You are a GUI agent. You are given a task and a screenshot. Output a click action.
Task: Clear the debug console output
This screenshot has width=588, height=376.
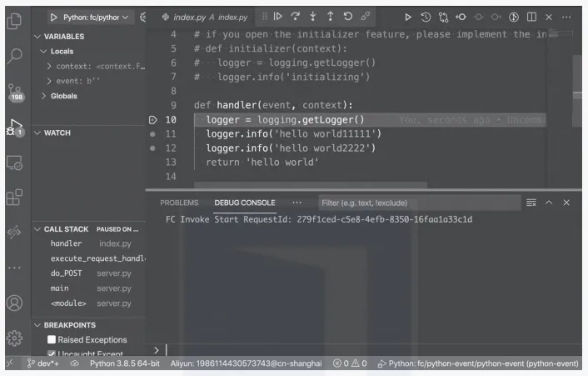(531, 203)
